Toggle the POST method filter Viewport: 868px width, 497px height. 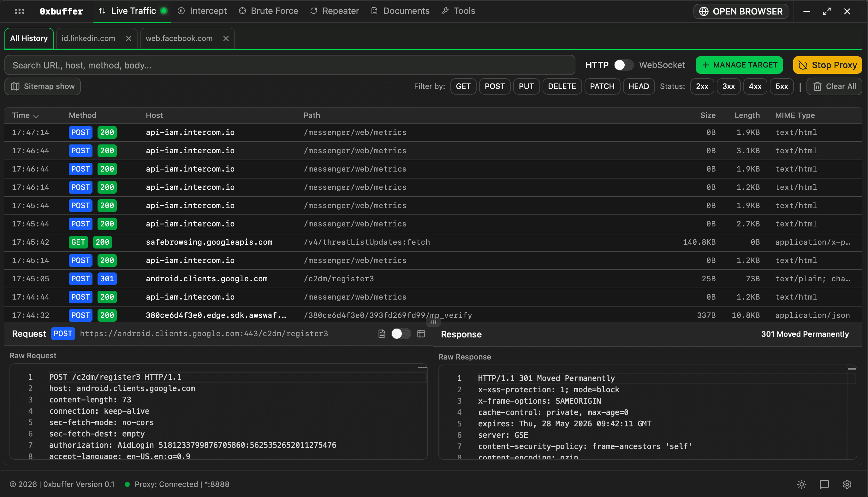click(x=495, y=86)
